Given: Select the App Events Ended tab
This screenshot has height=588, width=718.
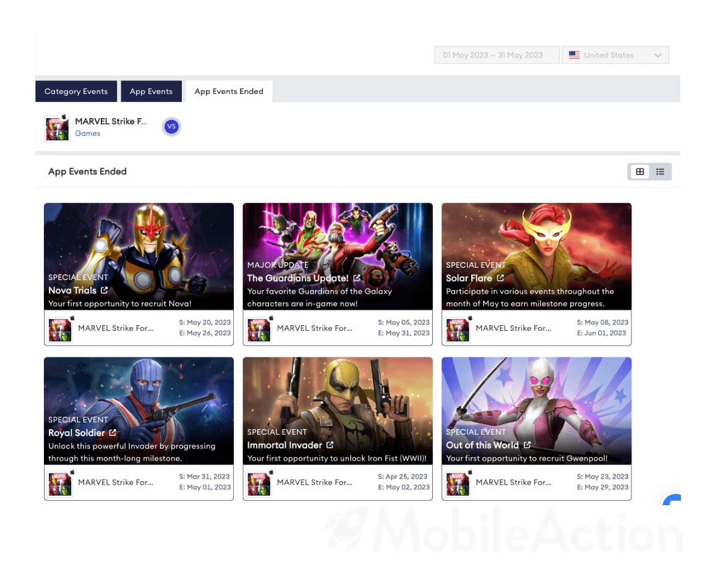Looking at the screenshot, I should pyautogui.click(x=229, y=91).
